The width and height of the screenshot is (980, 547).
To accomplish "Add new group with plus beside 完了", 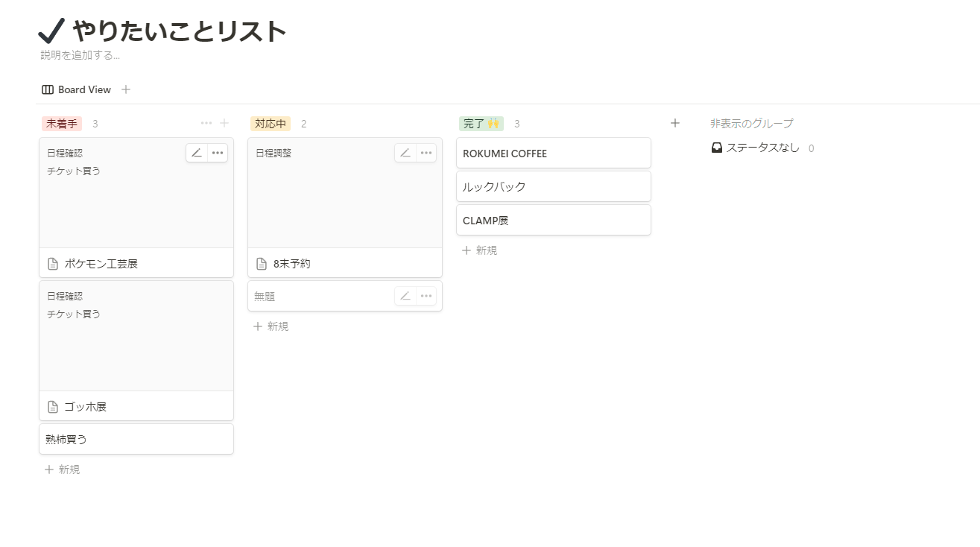I will [x=675, y=123].
